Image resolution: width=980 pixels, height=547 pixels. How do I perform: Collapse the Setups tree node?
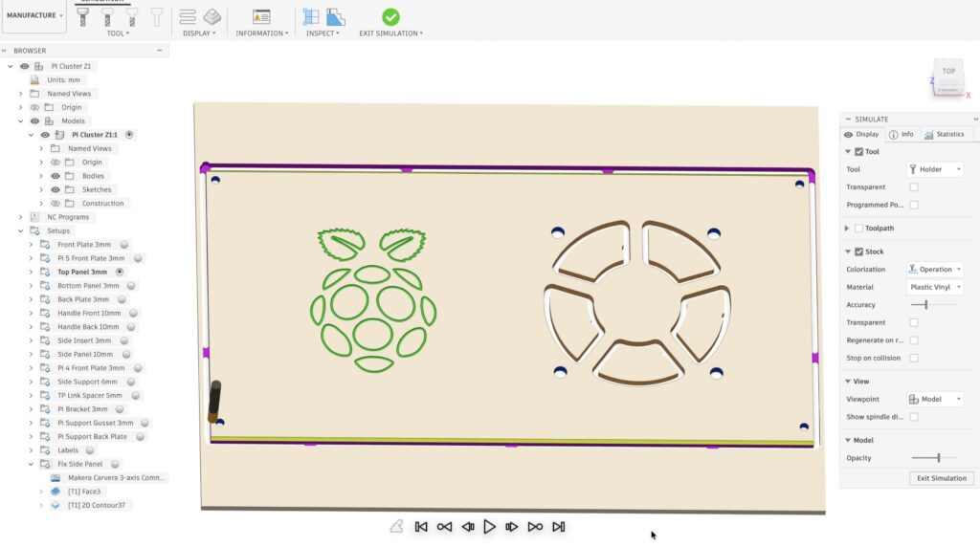coord(21,230)
